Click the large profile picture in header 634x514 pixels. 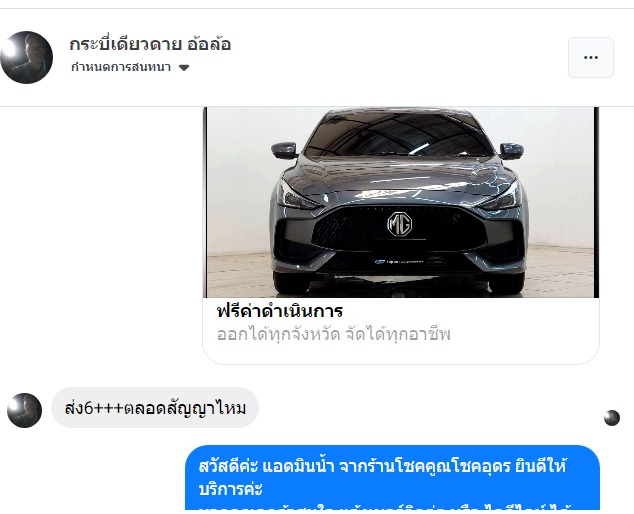(x=27, y=57)
